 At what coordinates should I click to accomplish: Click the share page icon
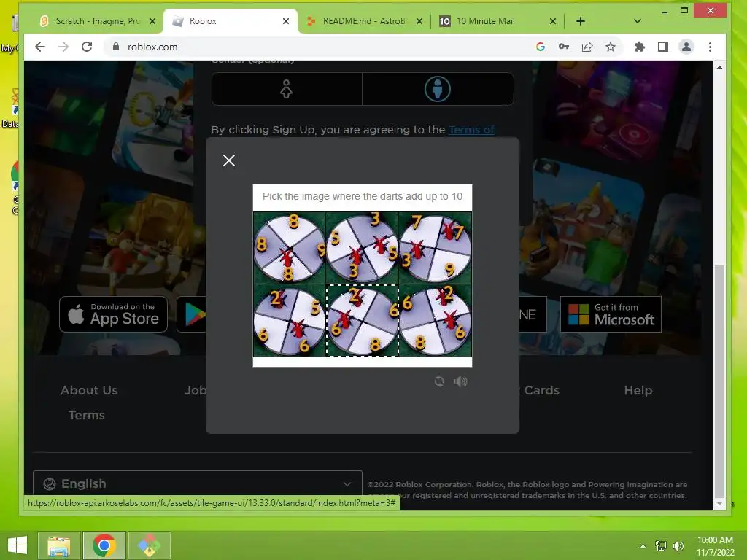[587, 47]
